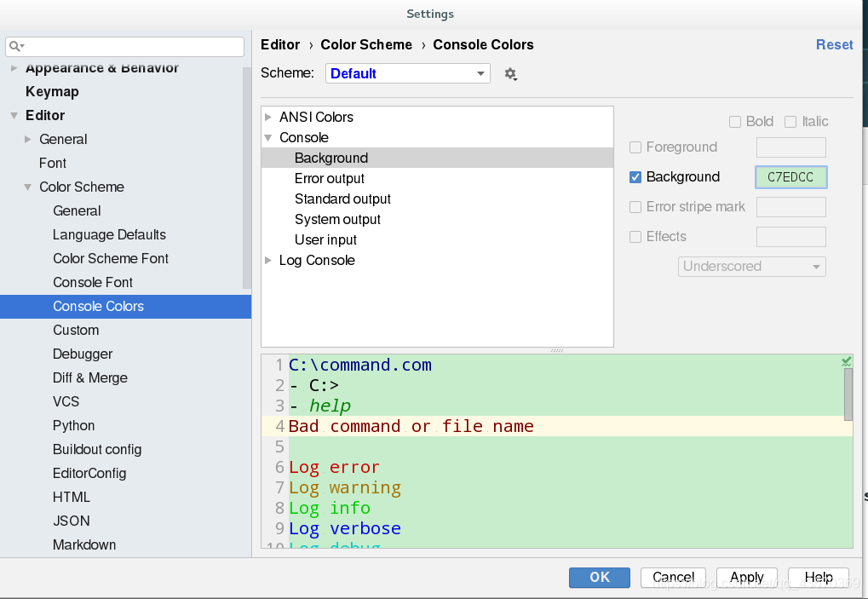This screenshot has width=868, height=599.
Task: Click the Apply button
Action: pyautogui.click(x=746, y=577)
